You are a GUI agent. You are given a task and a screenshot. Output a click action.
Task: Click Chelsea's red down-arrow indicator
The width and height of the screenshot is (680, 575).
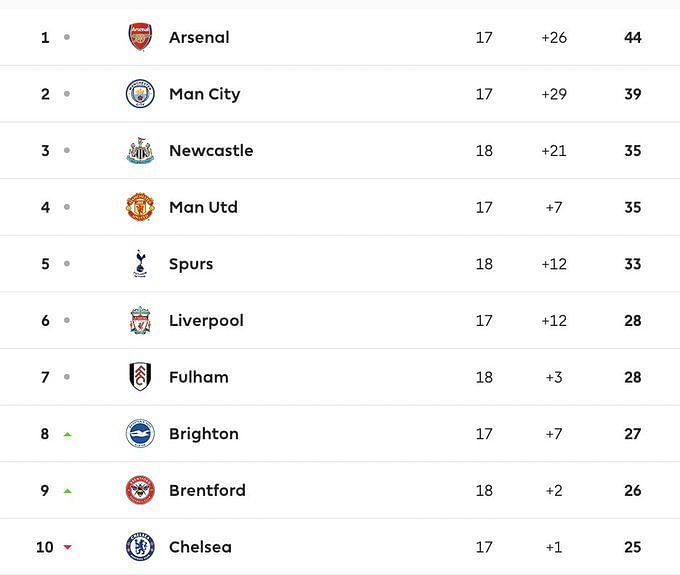[67, 547]
